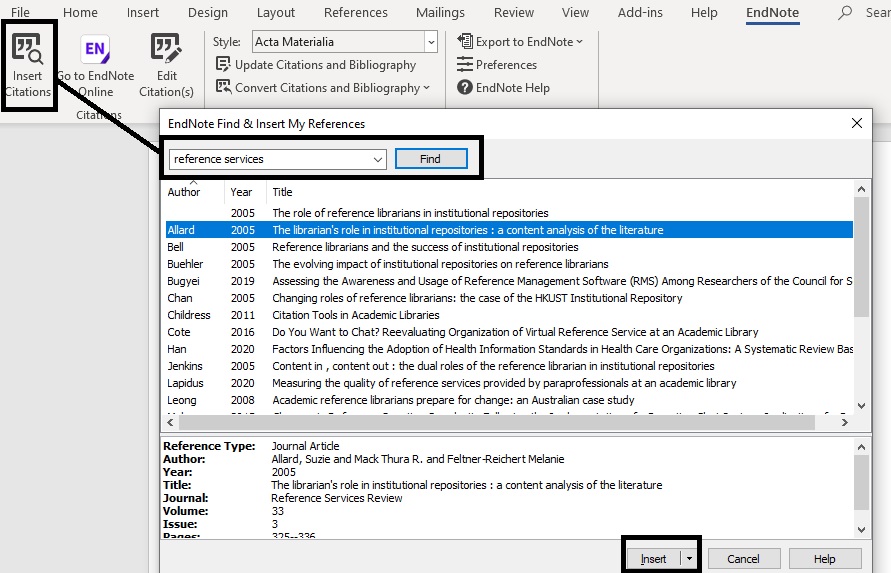
Task: Open the Review tab
Action: pyautogui.click(x=514, y=13)
